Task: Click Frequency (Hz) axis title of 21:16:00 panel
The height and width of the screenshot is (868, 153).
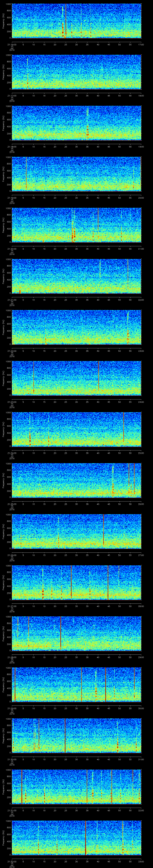Action: point(3,21)
